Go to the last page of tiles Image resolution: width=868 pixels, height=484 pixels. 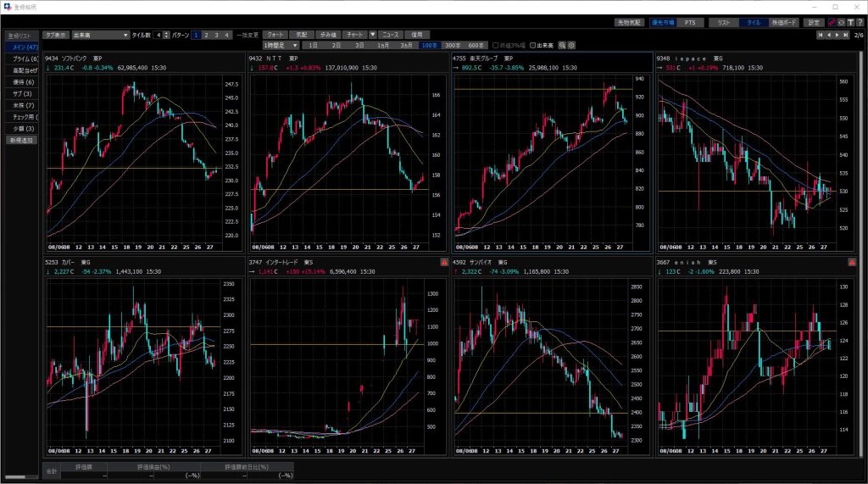(x=846, y=36)
